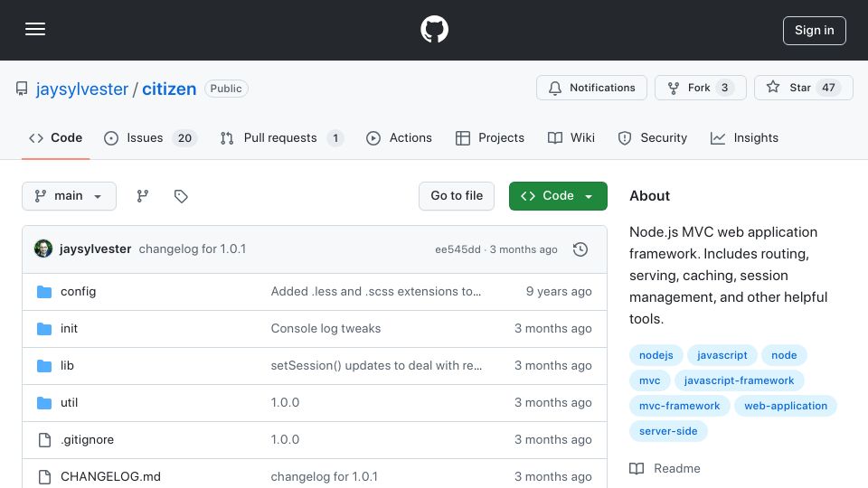This screenshot has width=868, height=488.
Task: Click the Sign in button
Action: [x=815, y=31]
